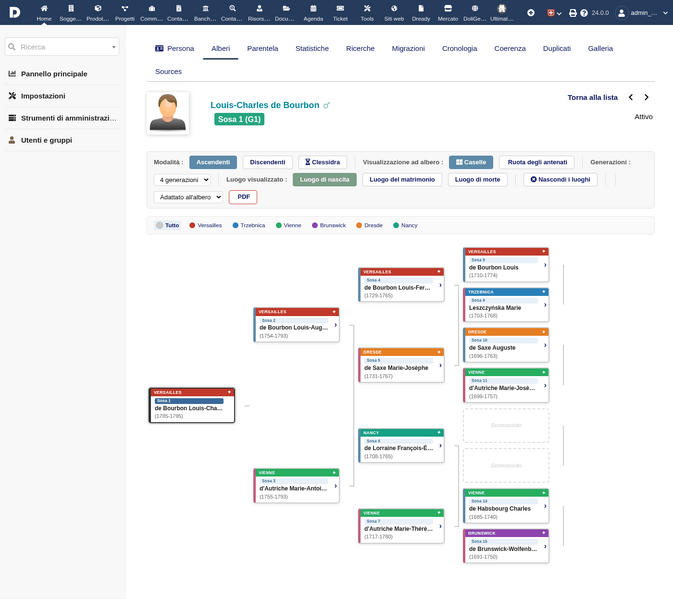Filter by orange Dresde place color
The height and width of the screenshot is (599, 673).
tap(369, 225)
